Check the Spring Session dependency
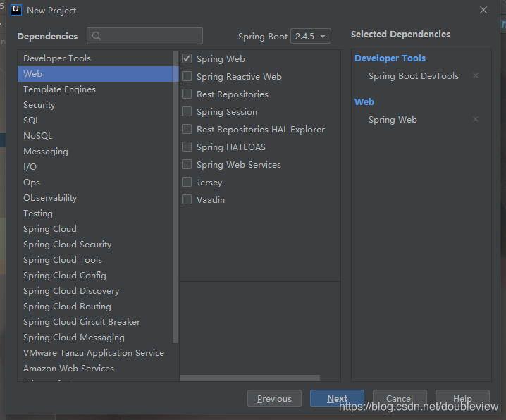Viewport: 506px width, 420px height. (x=187, y=111)
